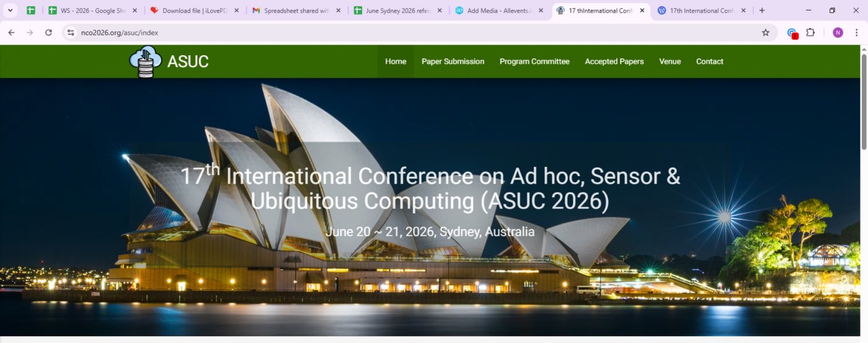The image size is (868, 343).
Task: Reload the page using the refresh icon
Action: tap(48, 33)
